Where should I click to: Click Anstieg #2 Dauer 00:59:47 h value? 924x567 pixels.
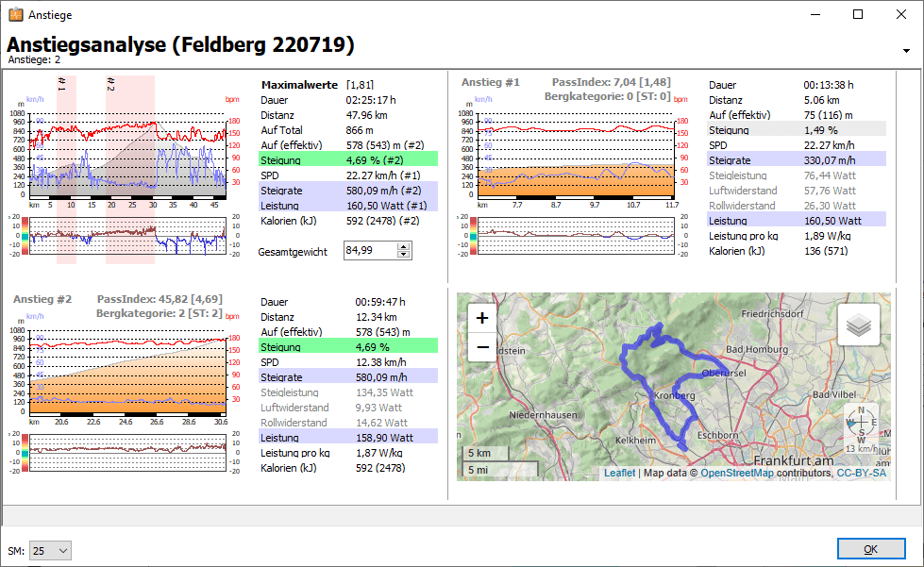380,302
